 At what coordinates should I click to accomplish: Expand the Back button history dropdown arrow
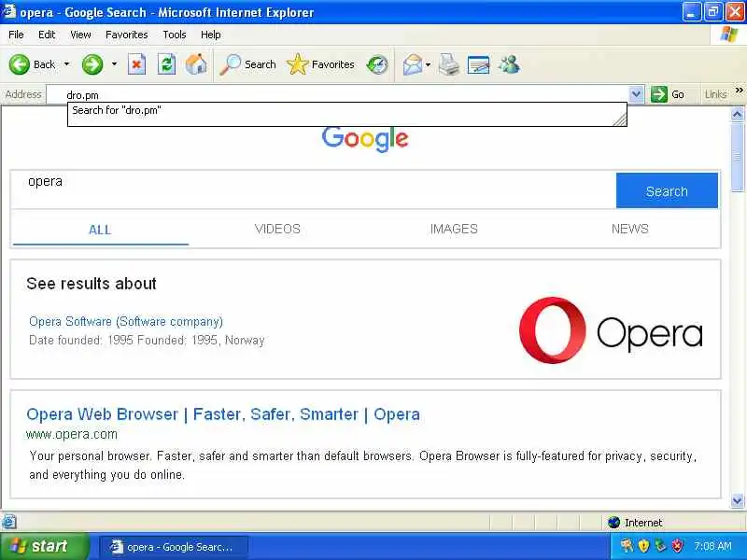pyautogui.click(x=66, y=63)
